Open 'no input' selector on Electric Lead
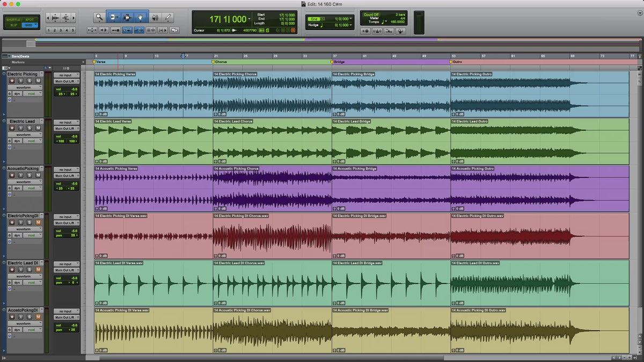The height and width of the screenshot is (362, 644). (x=67, y=122)
